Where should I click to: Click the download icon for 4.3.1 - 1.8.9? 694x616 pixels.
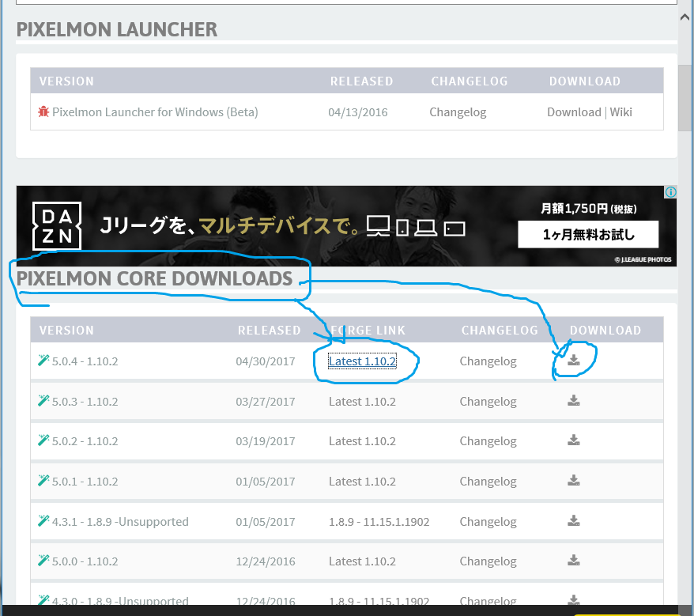pos(574,520)
